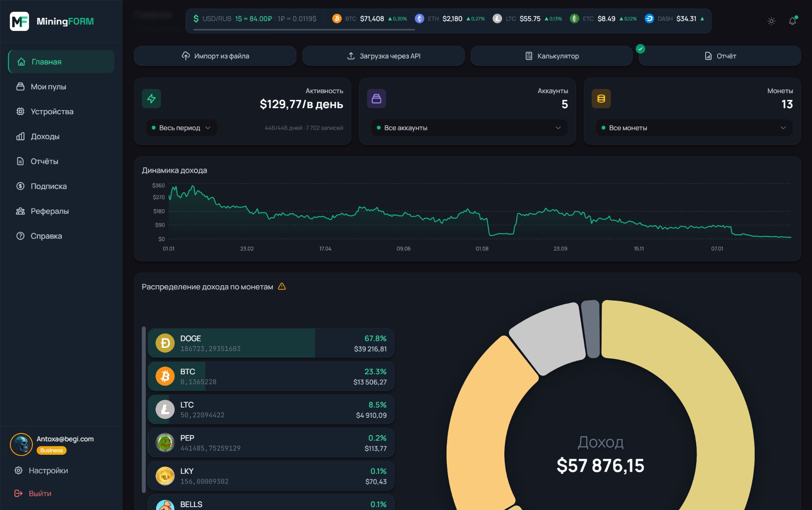This screenshot has width=812, height=510.
Task: Click the PEP frog coin icon
Action: [165, 443]
